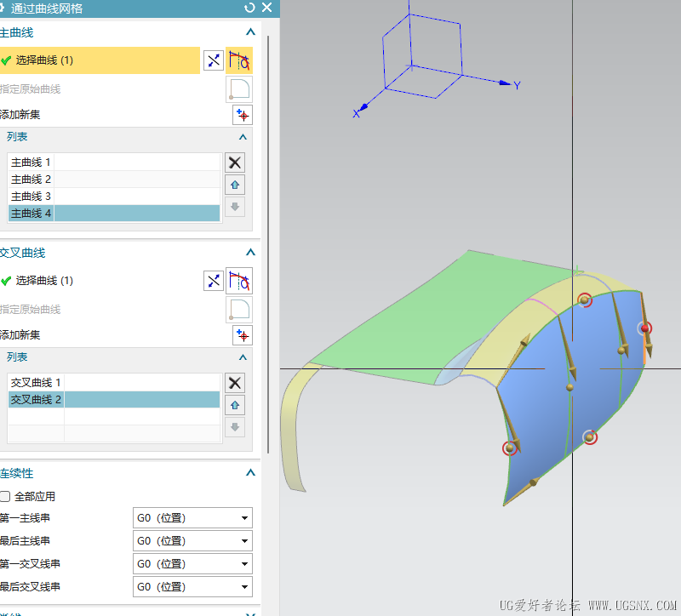Collapse the 连续性 section
The width and height of the screenshot is (681, 616).
pyautogui.click(x=250, y=473)
